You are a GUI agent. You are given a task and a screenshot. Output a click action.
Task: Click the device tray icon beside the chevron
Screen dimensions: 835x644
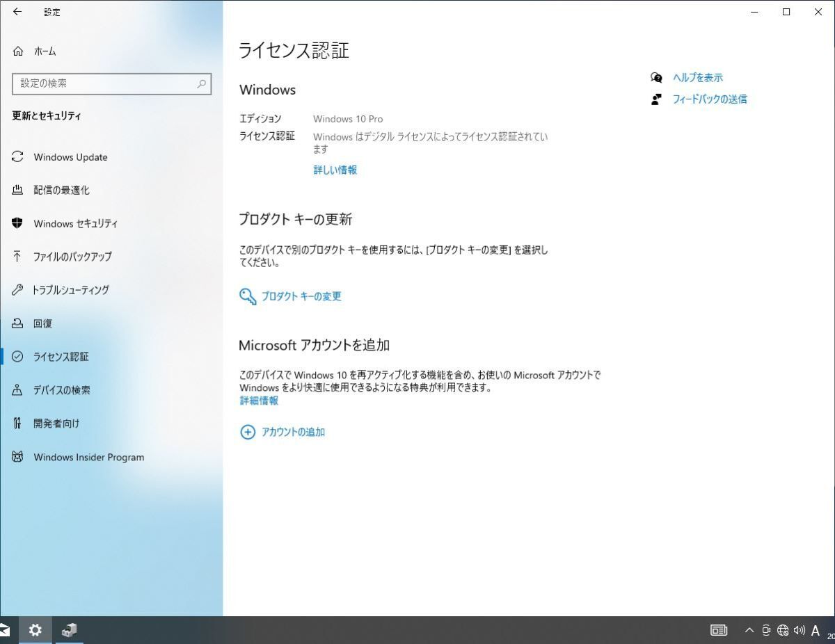[766, 630]
